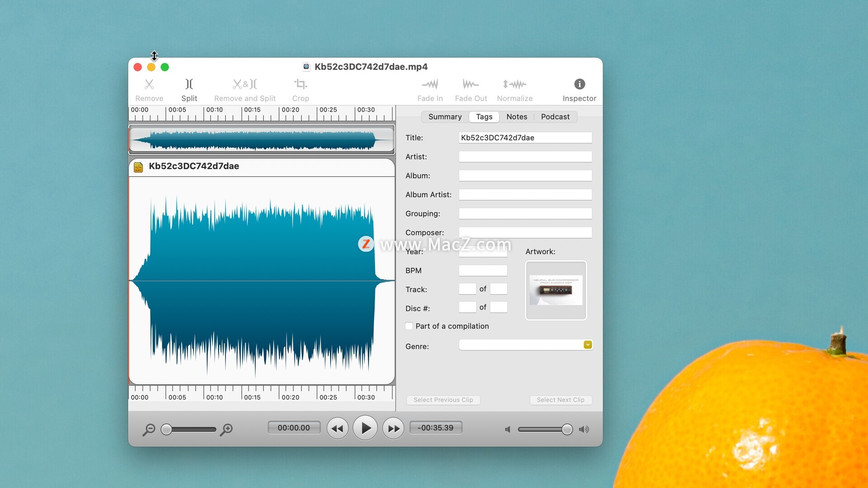Image resolution: width=868 pixels, height=488 pixels.
Task: Click the remaining time display -00:35.39
Action: click(x=435, y=428)
